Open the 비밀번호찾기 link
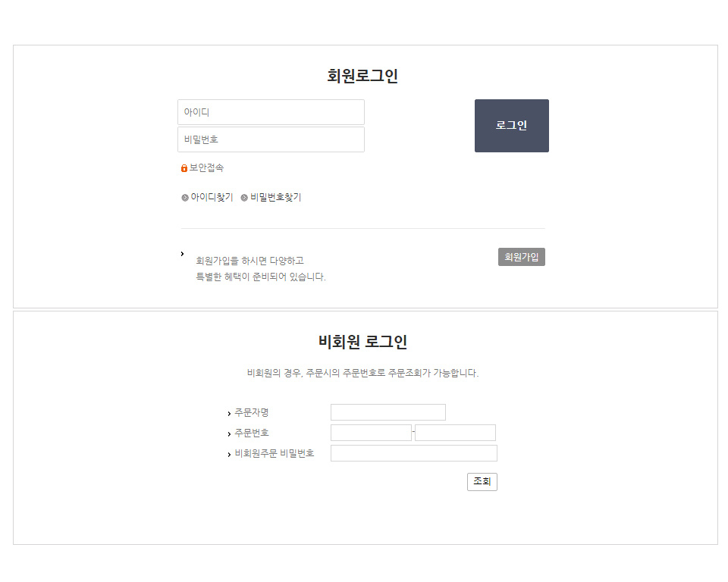Image resolution: width=728 pixels, height=582 pixels. 275,198
